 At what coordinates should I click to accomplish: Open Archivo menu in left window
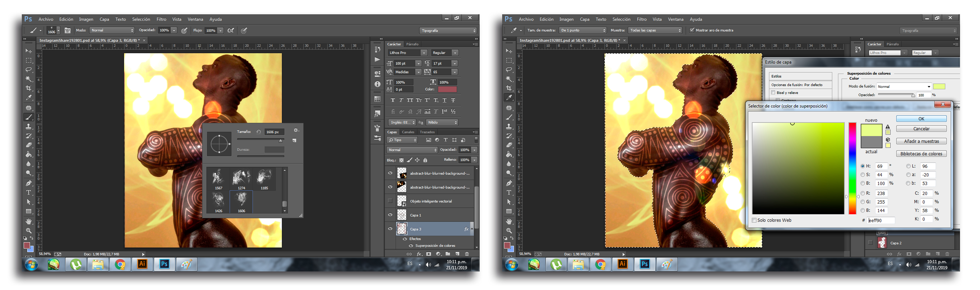point(46,19)
